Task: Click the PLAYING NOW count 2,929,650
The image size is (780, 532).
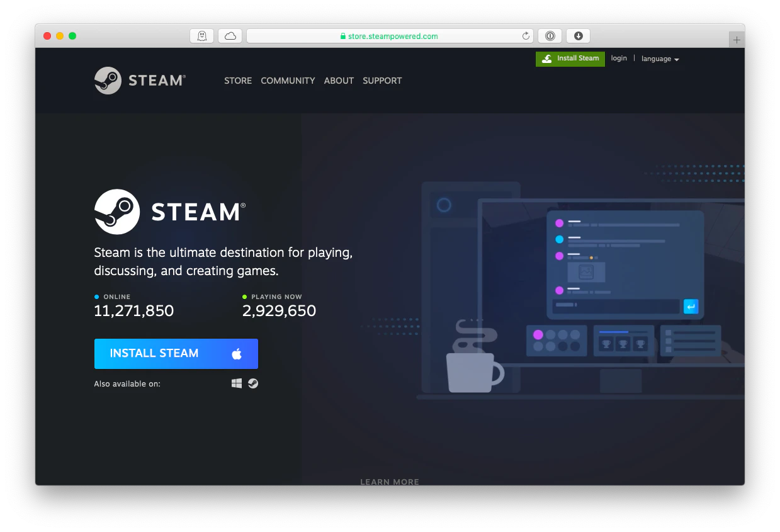Action: pyautogui.click(x=279, y=310)
